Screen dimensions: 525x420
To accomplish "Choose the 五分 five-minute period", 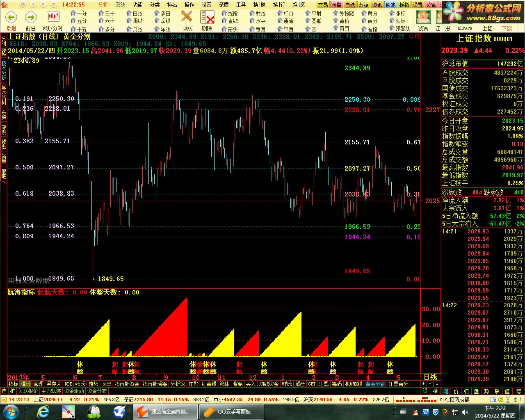I will (x=79, y=21).
